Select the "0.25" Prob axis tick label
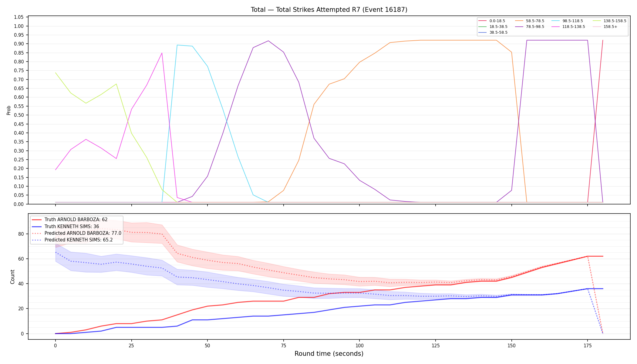Viewport: 637px width, 364px height. point(19,160)
